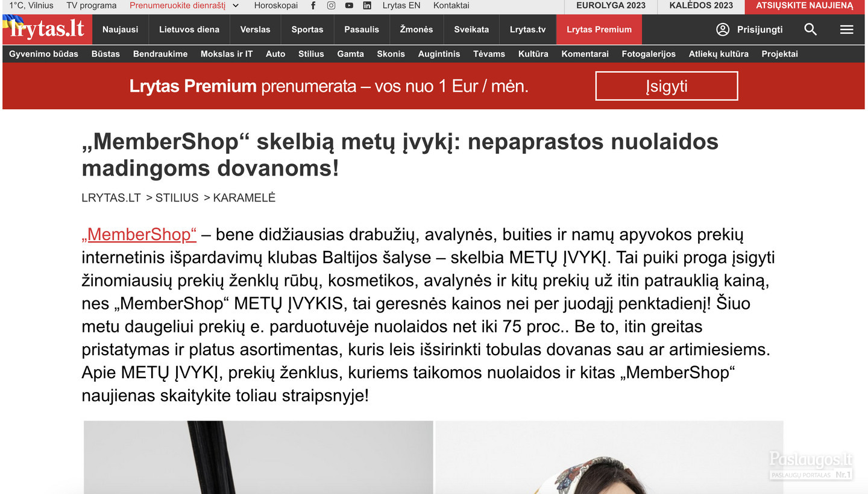Open Augintinis category
The width and height of the screenshot is (868, 494).
pyautogui.click(x=439, y=54)
